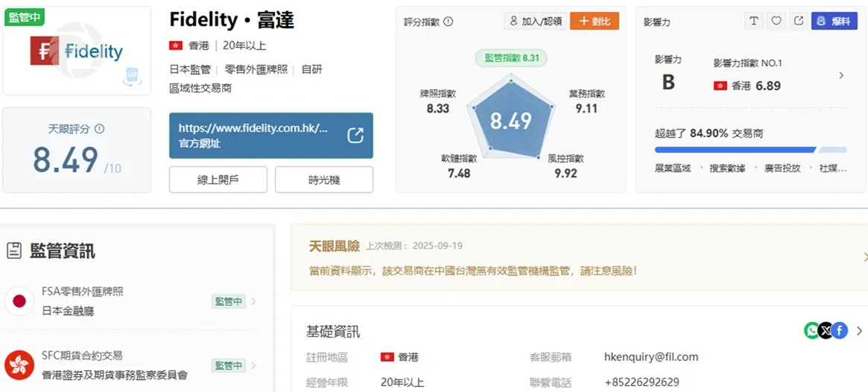Viewport: 868px width, 392px height.
Task: Open SFC期貨合約交易 entry
Action: tap(82, 355)
